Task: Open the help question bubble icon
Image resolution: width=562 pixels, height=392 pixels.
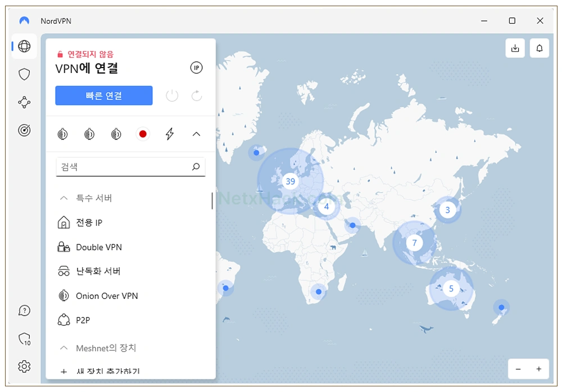Action: 24,311
